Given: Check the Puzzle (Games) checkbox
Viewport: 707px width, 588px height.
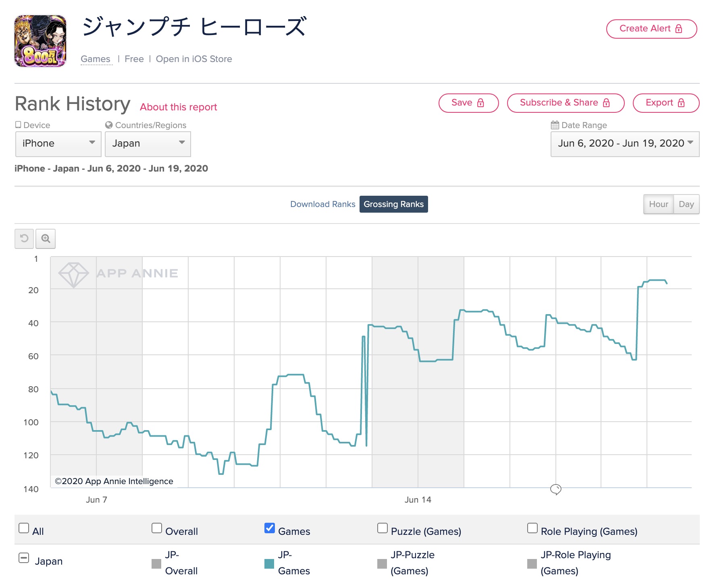Looking at the screenshot, I should (383, 528).
